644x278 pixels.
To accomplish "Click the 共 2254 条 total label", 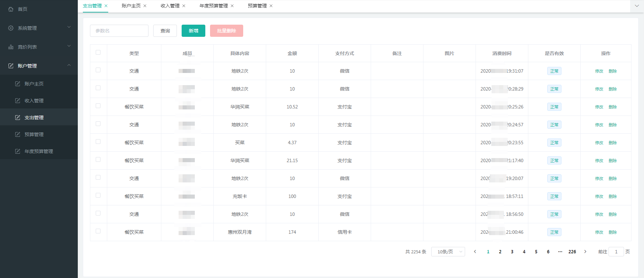I will pos(416,252).
